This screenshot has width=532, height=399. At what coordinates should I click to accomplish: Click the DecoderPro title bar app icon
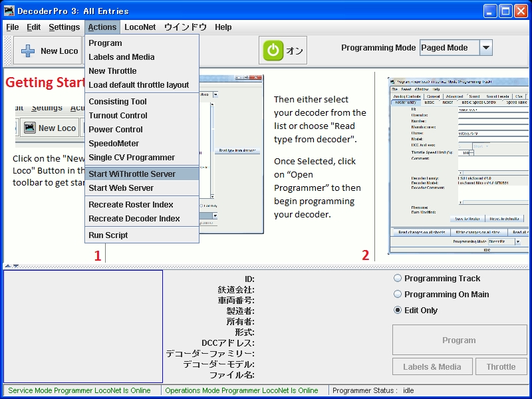click(x=9, y=11)
